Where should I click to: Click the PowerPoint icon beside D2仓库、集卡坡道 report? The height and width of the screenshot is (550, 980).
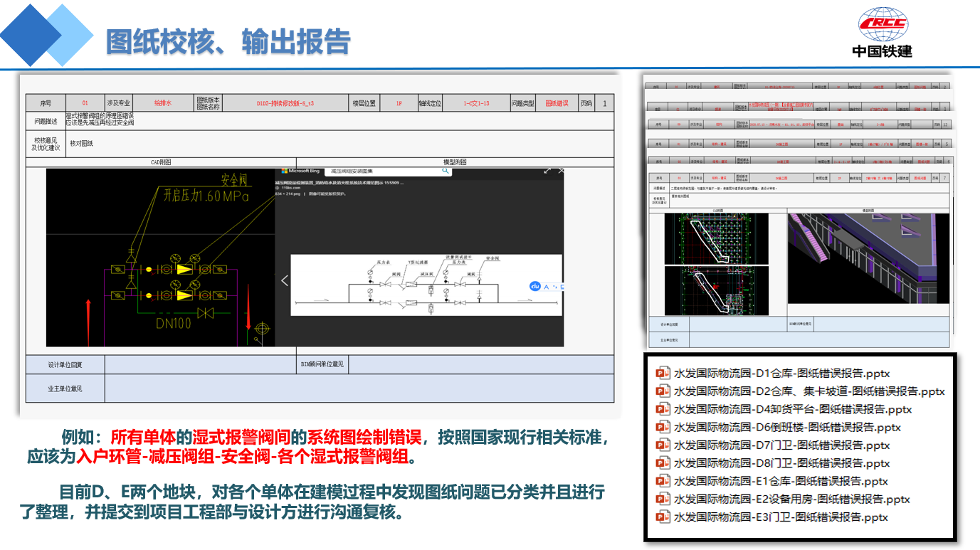point(663,391)
